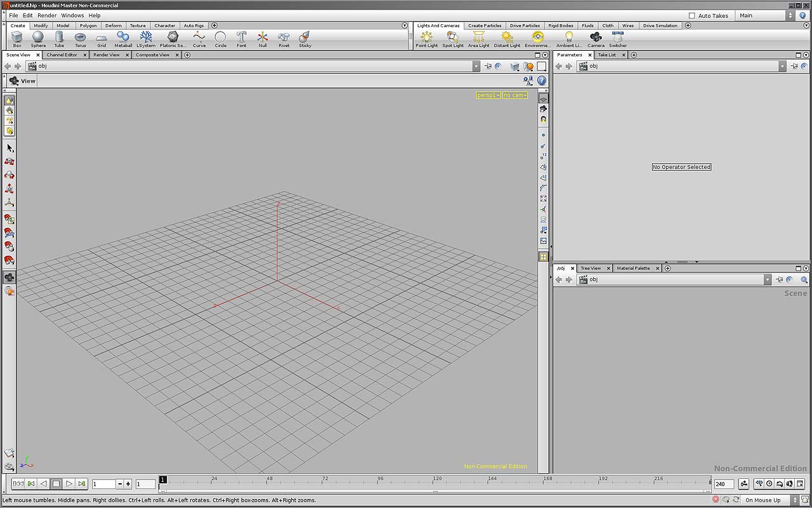The image size is (812, 508).
Task: Close the Render View tab
Action: pyautogui.click(x=126, y=55)
